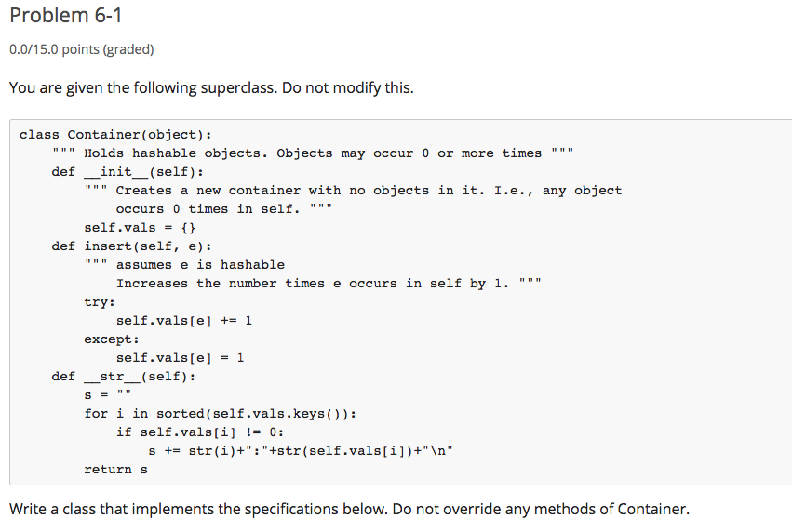Click the "def __str__(self):" line
Image resolution: width=792 pixels, height=532 pixels.
click(x=123, y=377)
